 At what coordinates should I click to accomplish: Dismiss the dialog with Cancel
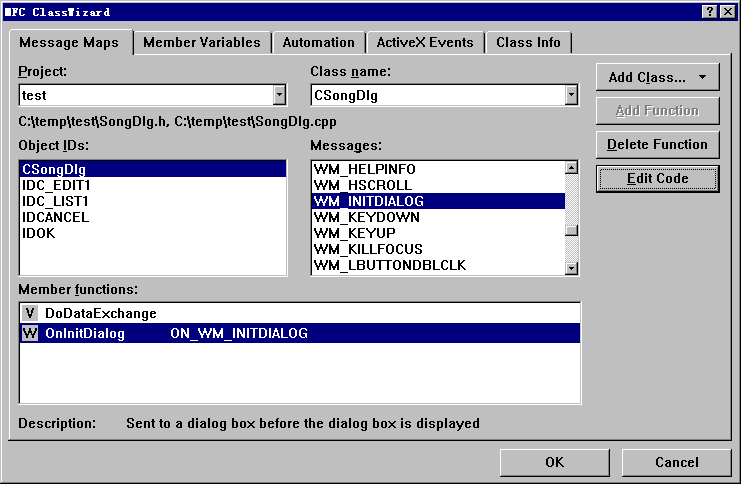click(677, 462)
